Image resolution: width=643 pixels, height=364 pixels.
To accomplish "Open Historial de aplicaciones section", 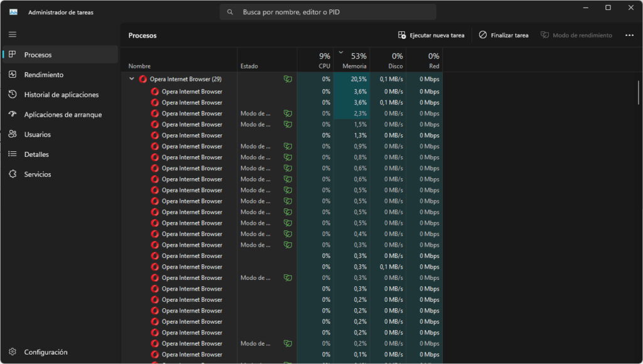I will 61,95.
